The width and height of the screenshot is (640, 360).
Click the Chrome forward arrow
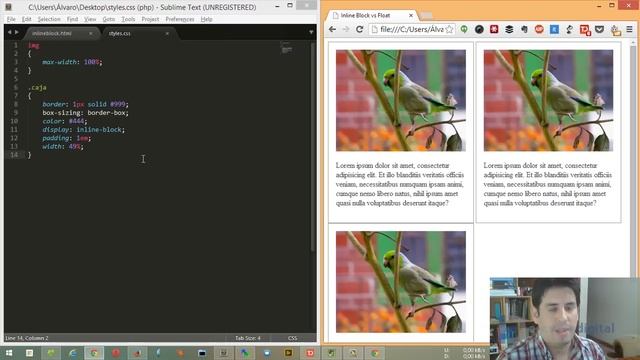tap(346, 29)
